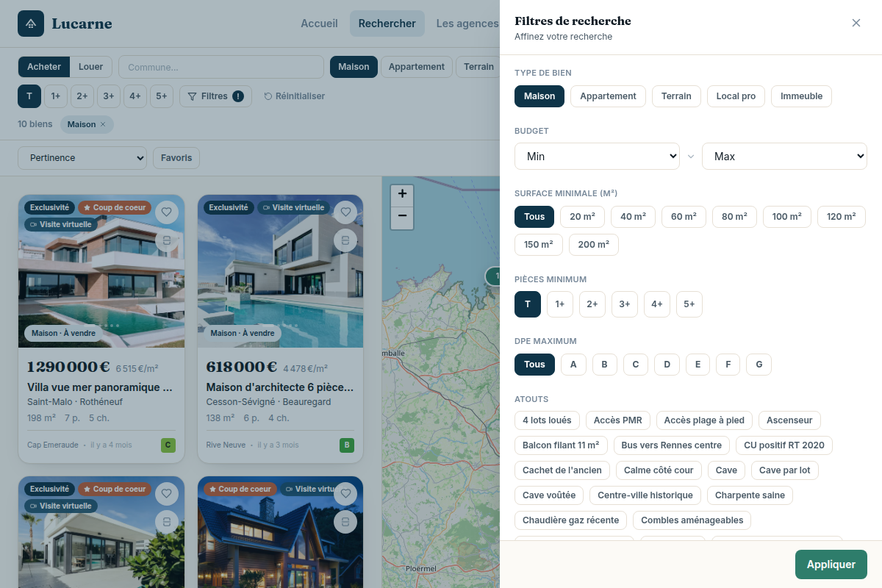Select 3+ rooms in Pièces minimum
The width and height of the screenshot is (882, 588).
pos(624,304)
